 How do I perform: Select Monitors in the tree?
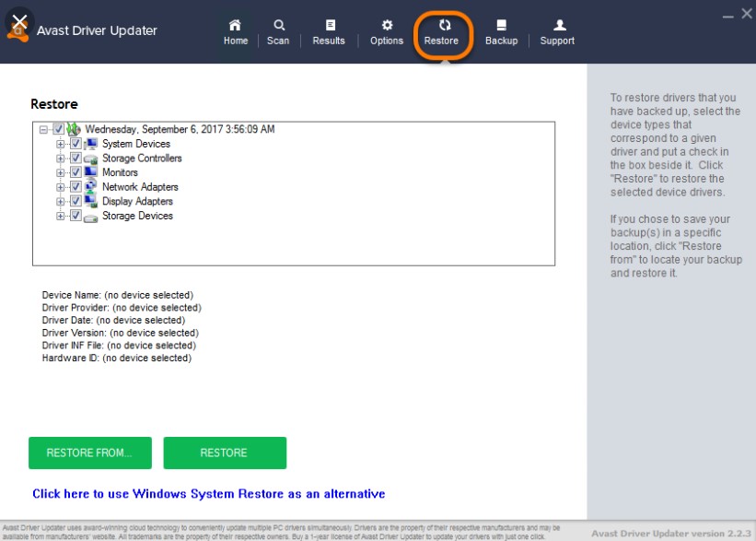click(120, 172)
